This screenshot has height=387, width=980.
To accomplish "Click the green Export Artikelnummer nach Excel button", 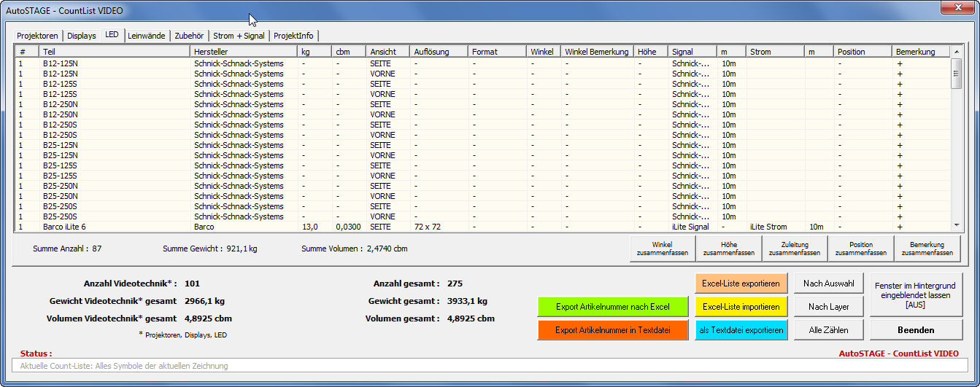I will tap(613, 307).
